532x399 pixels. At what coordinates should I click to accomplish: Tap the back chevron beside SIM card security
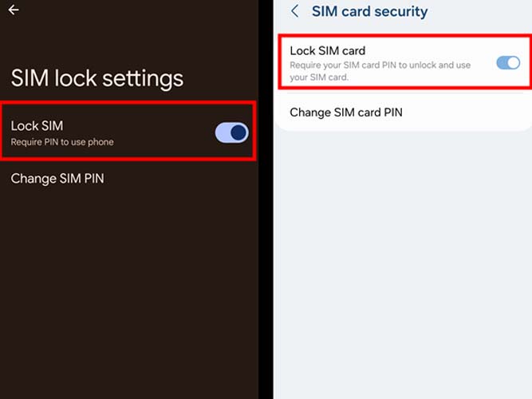(x=295, y=11)
